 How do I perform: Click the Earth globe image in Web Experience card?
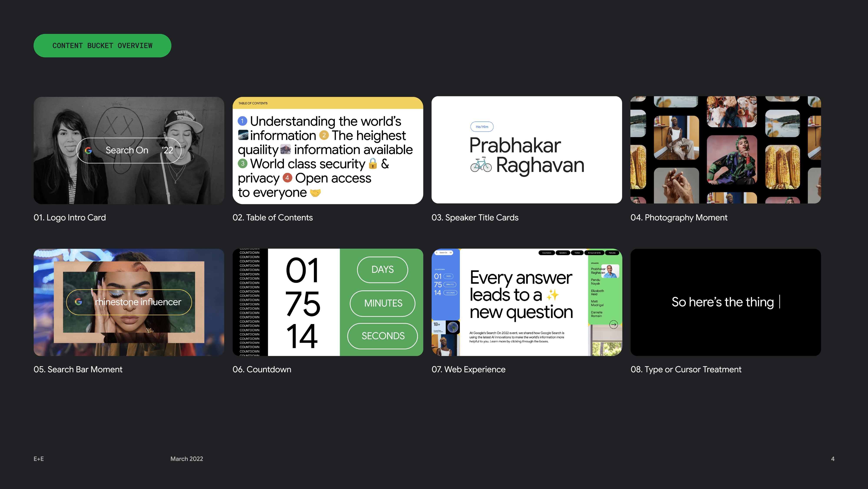[452, 327]
